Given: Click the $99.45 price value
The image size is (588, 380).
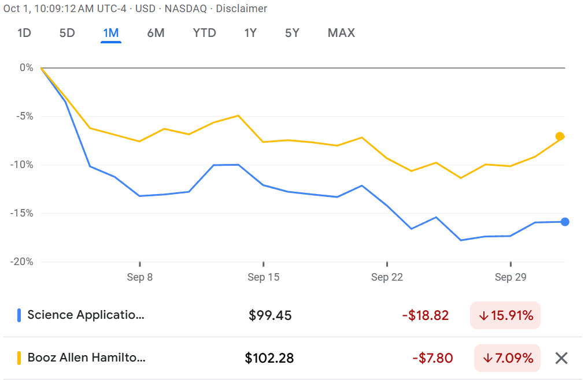Looking at the screenshot, I should point(270,315).
